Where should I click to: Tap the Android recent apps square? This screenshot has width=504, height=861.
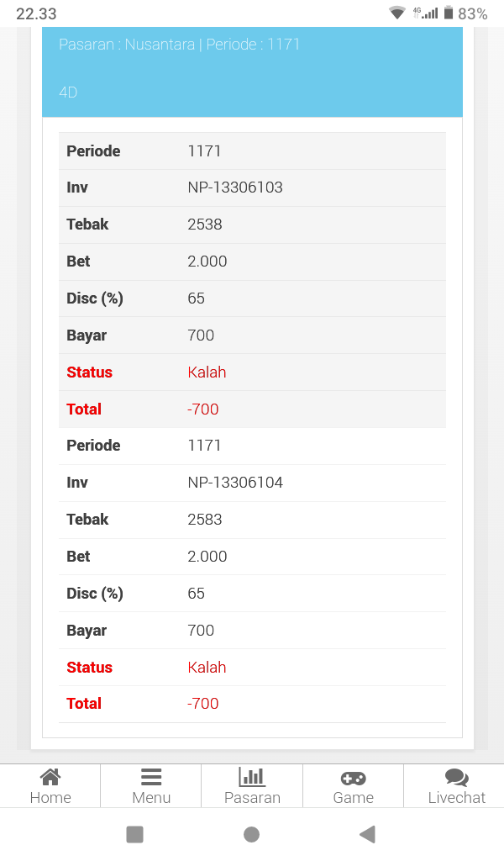(x=134, y=834)
